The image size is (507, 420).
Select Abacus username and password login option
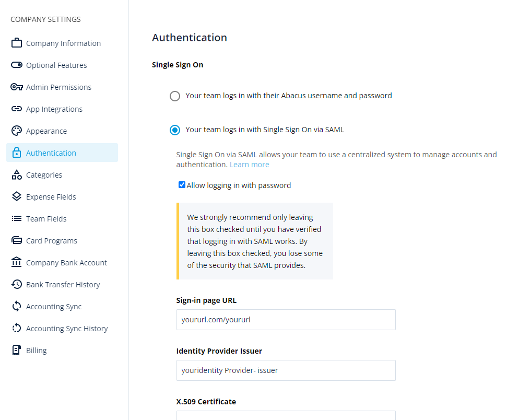[175, 96]
